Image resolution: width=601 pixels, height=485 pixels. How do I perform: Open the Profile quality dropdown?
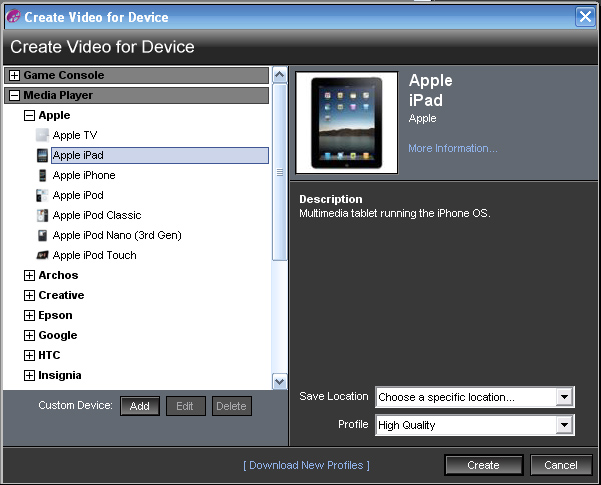[565, 425]
